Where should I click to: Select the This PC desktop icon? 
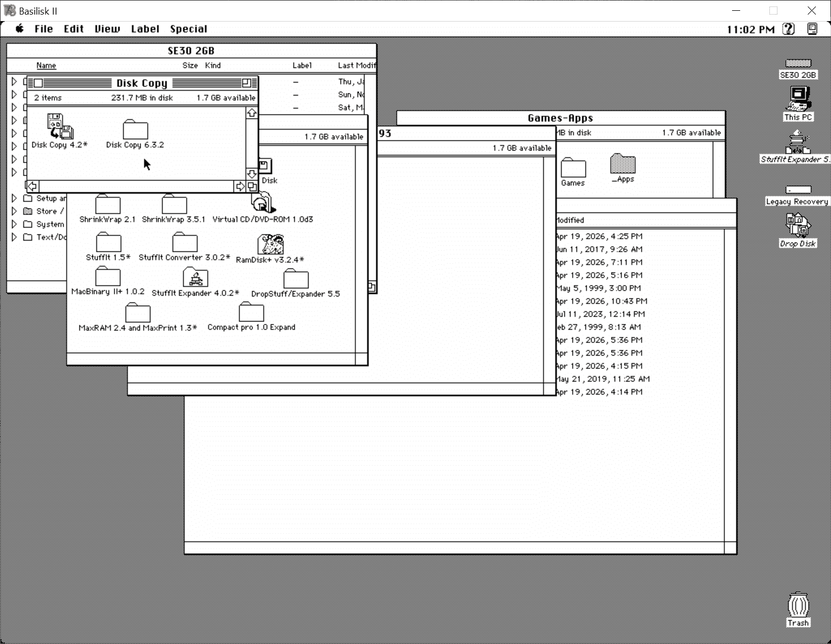tap(797, 98)
